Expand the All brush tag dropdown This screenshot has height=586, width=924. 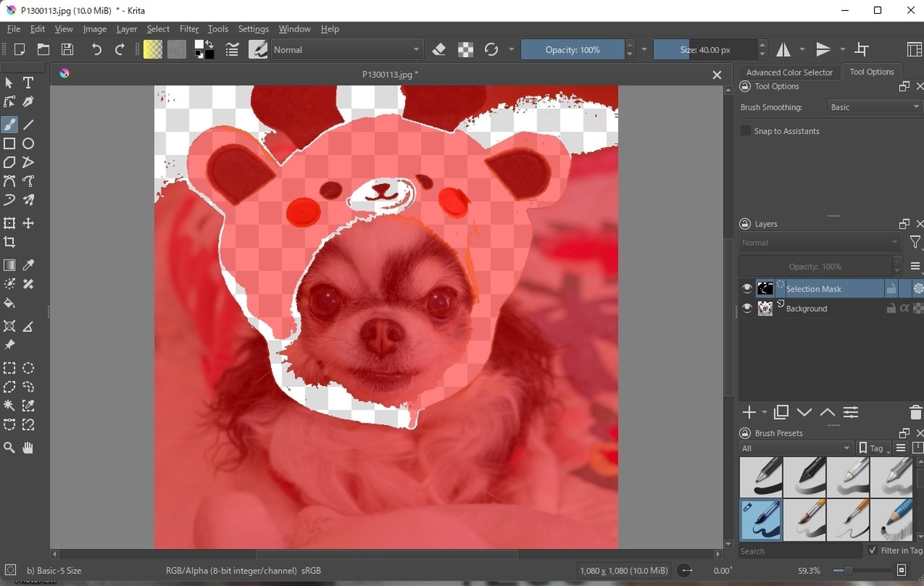[x=796, y=448]
